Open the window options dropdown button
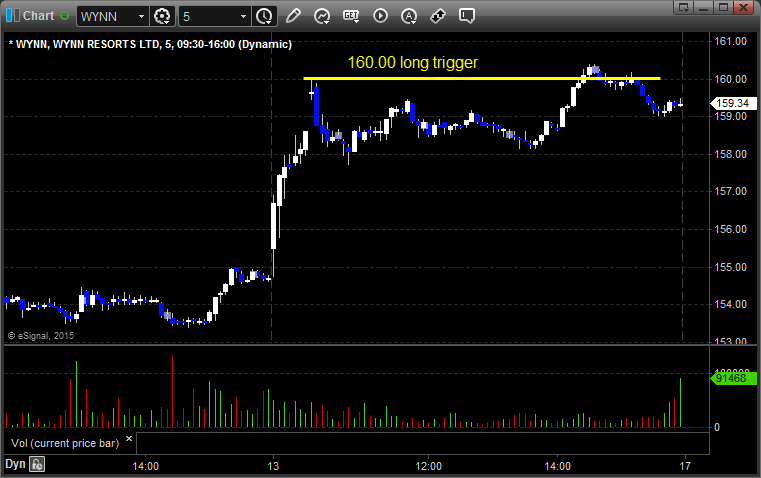The width and height of the screenshot is (761, 478). point(684,7)
